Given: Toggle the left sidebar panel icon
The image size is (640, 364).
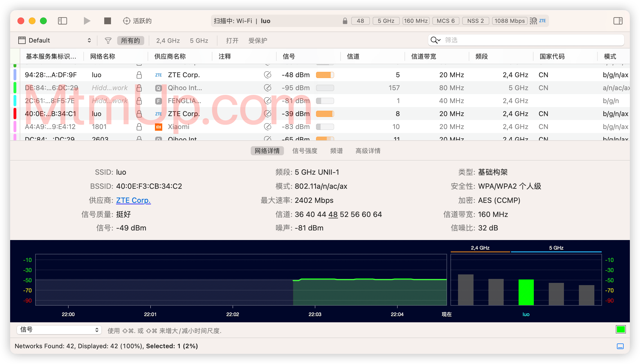Looking at the screenshot, I should click(x=62, y=21).
